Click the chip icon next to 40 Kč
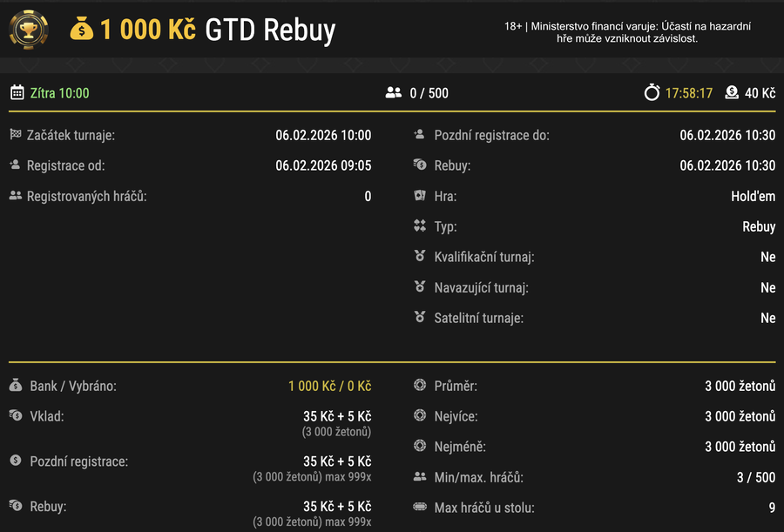Image resolution: width=784 pixels, height=532 pixels. coord(729,91)
